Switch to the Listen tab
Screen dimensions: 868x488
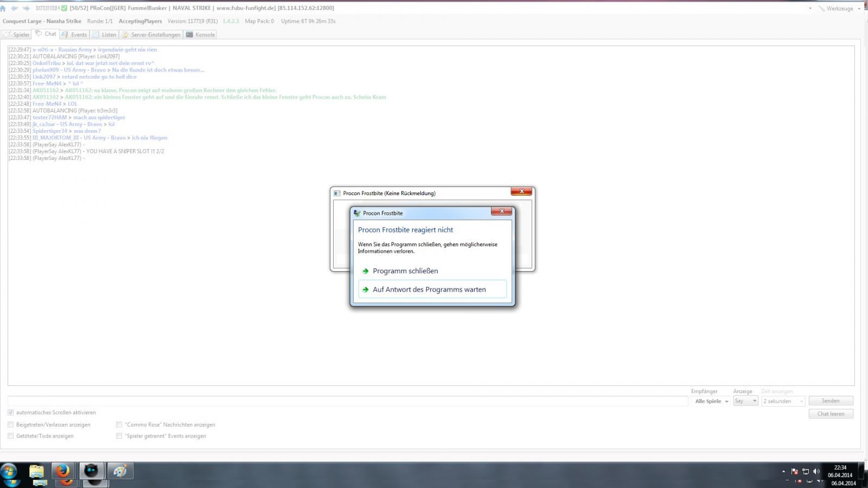(x=104, y=35)
